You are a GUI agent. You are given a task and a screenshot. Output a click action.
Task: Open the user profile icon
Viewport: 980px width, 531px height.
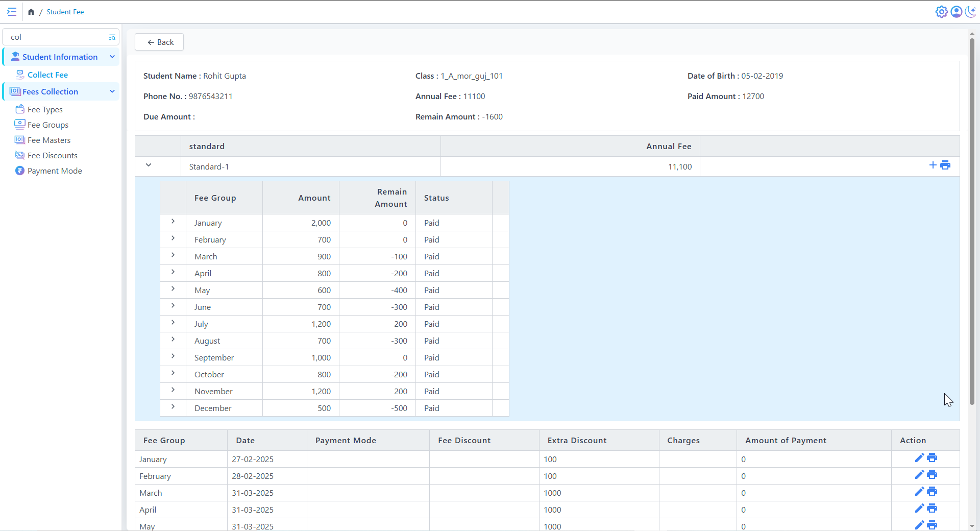[x=956, y=12]
